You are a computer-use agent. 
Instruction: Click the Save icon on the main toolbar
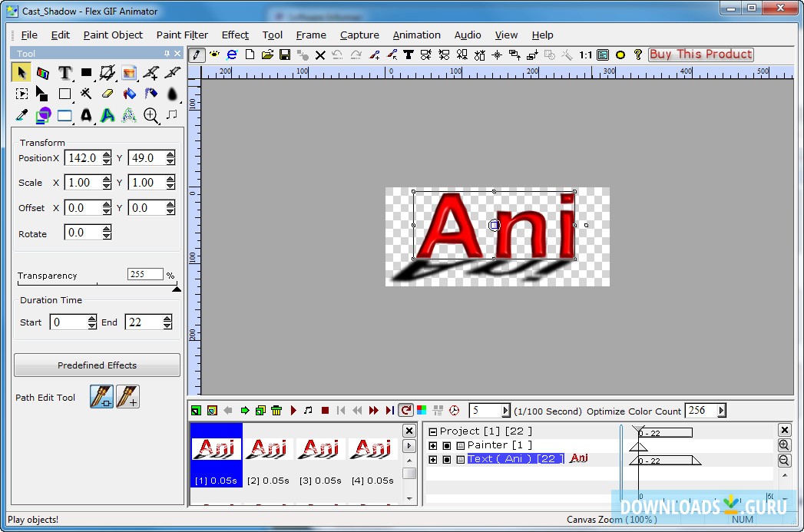click(x=285, y=55)
